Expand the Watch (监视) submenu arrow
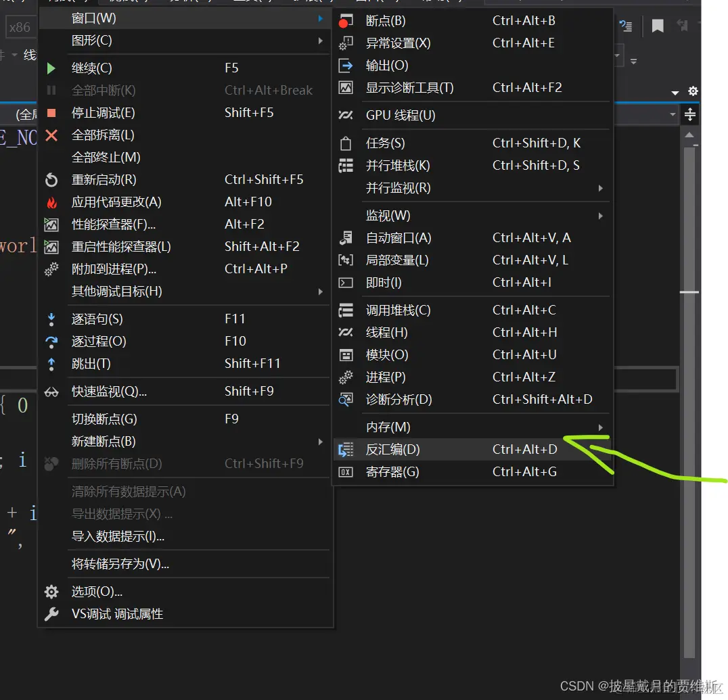This screenshot has width=728, height=700. 600,216
